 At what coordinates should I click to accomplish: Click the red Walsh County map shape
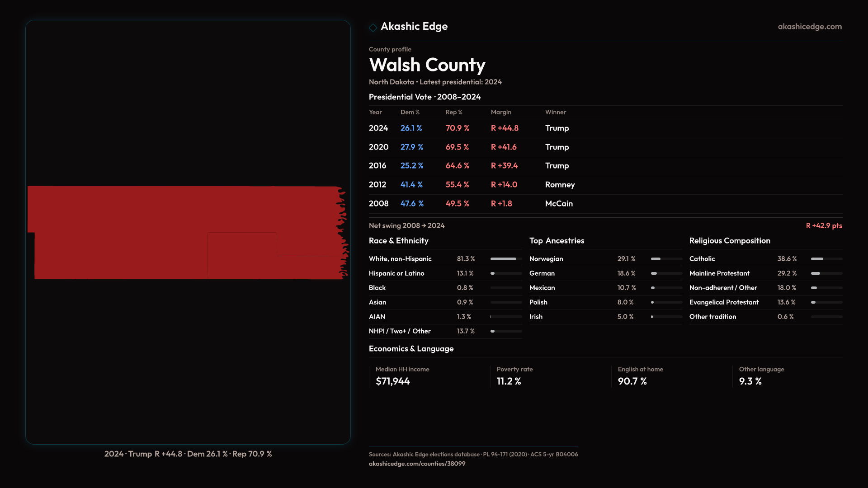coord(136,233)
